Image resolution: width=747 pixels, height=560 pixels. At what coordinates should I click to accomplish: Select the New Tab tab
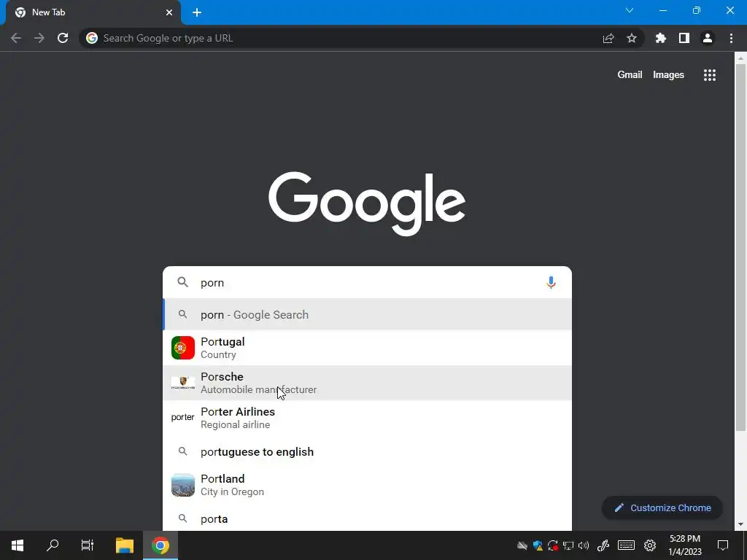pyautogui.click(x=93, y=12)
